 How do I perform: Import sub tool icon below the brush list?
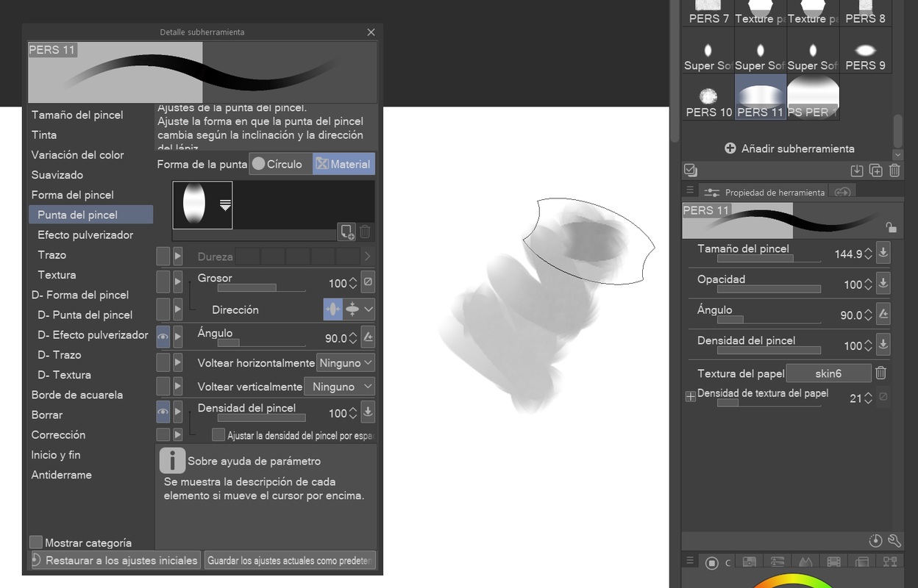click(857, 171)
